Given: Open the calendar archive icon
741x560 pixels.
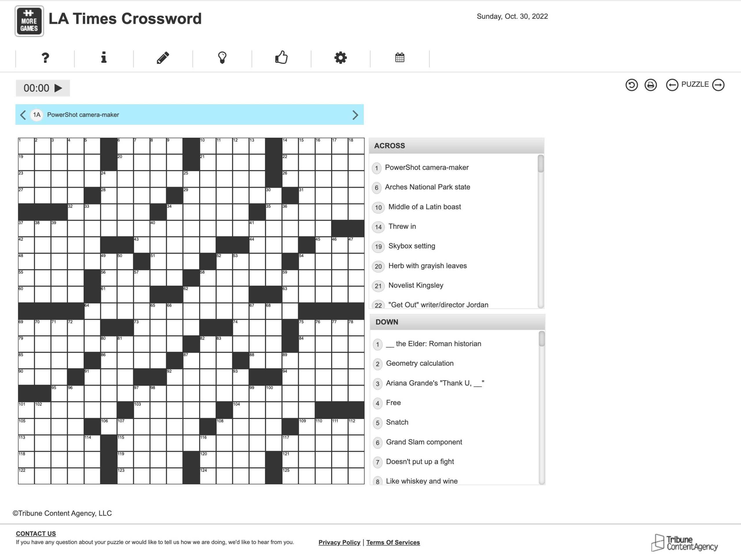Looking at the screenshot, I should pos(400,57).
